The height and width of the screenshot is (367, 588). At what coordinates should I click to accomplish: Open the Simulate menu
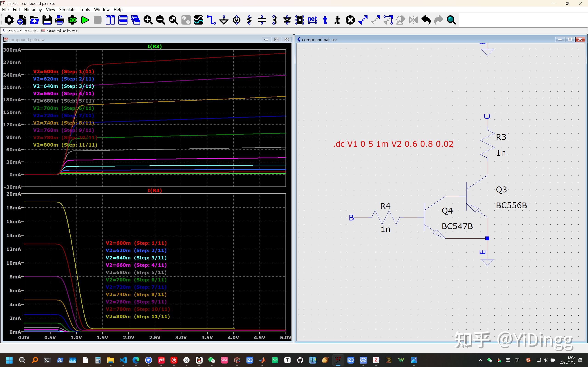coord(67,9)
